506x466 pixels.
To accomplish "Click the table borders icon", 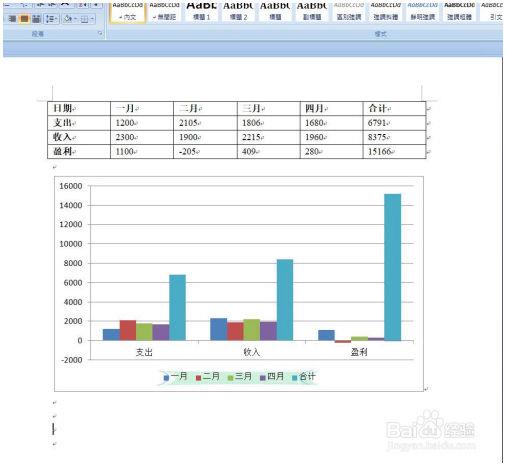I will (x=85, y=19).
